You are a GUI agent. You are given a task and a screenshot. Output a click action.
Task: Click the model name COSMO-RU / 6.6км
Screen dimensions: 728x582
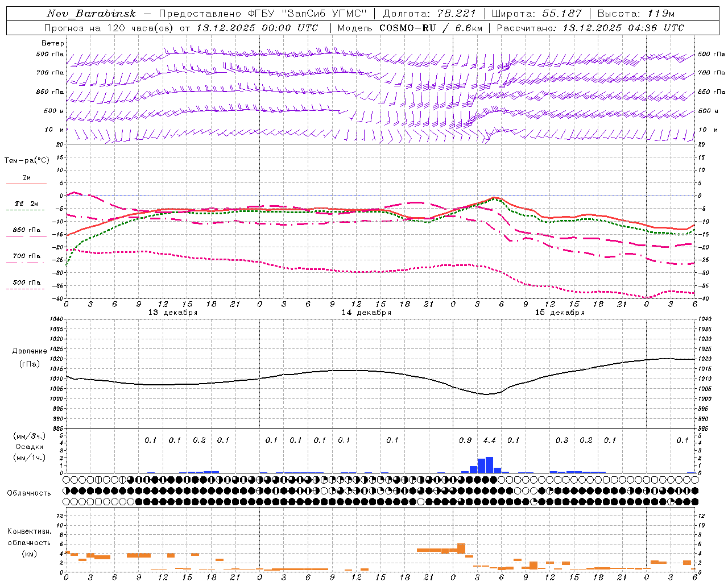pos(431,28)
